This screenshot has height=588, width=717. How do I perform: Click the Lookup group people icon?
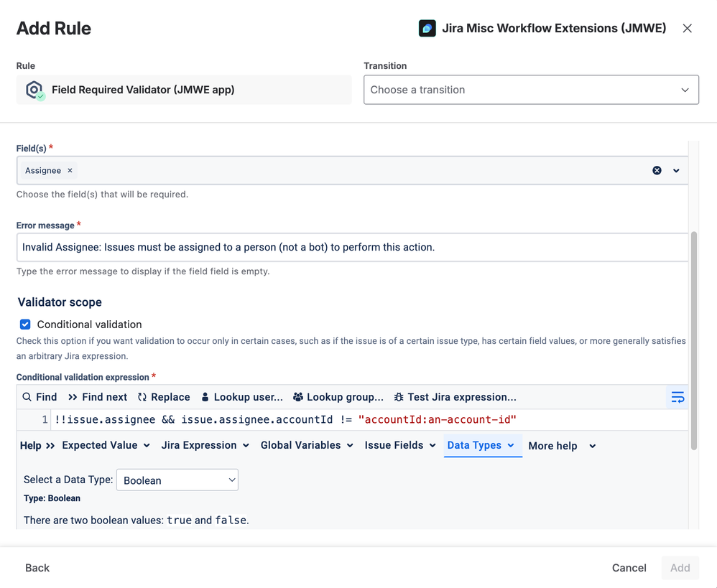tap(298, 397)
